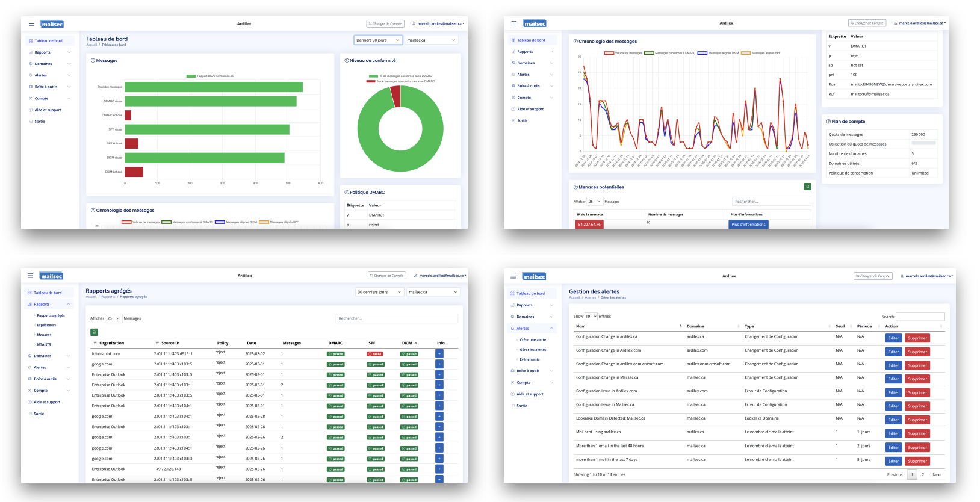Open the blue plus info button for infomaniak.com
Image resolution: width=980 pixels, height=502 pixels.
coord(439,353)
